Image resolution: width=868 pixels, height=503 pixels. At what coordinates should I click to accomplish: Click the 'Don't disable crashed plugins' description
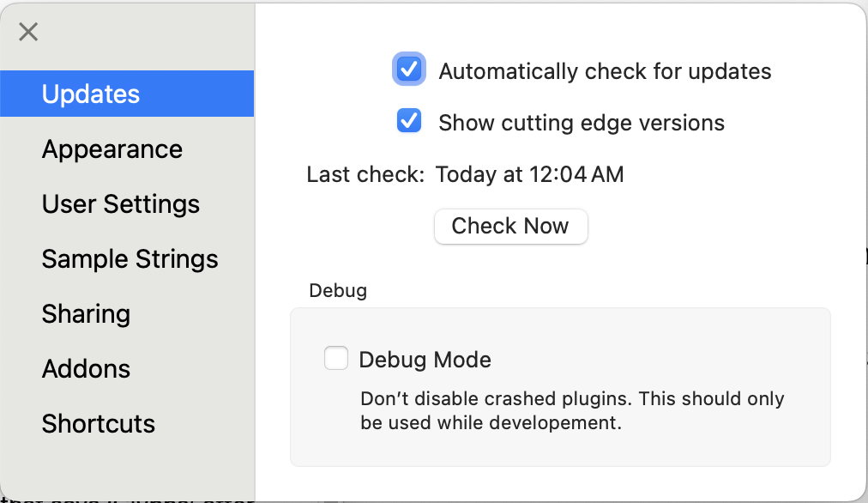572,410
